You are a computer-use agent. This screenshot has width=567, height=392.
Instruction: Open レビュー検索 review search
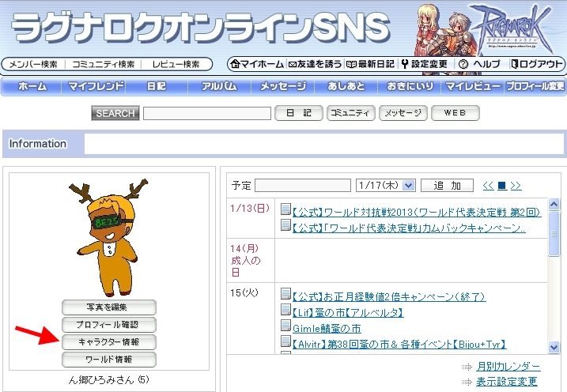(x=176, y=64)
